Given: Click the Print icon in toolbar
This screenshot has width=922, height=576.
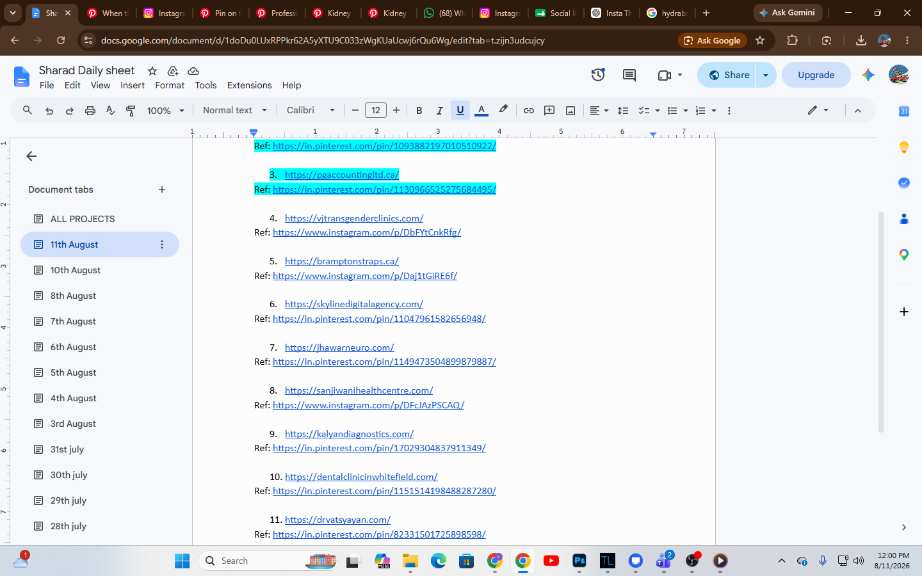Looking at the screenshot, I should pyautogui.click(x=90, y=110).
